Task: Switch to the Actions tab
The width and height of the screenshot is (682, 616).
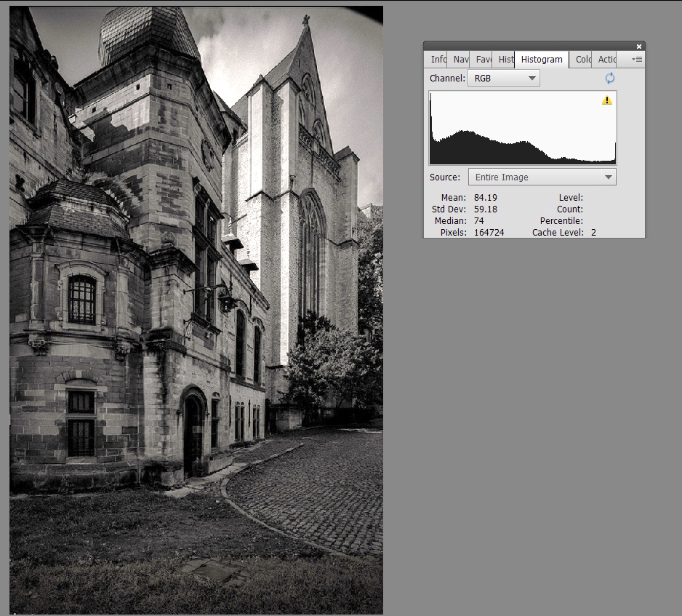Action: click(x=606, y=60)
